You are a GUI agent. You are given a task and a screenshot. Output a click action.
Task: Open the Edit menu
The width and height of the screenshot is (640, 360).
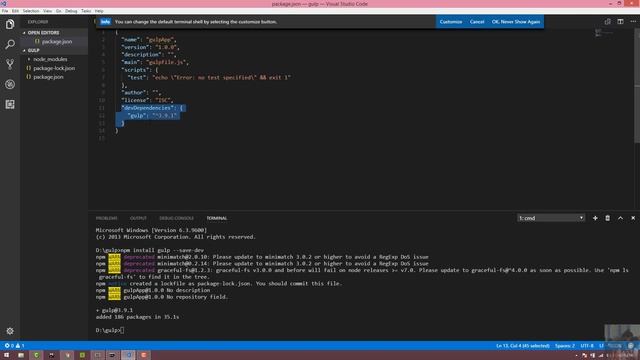pyautogui.click(x=16, y=11)
